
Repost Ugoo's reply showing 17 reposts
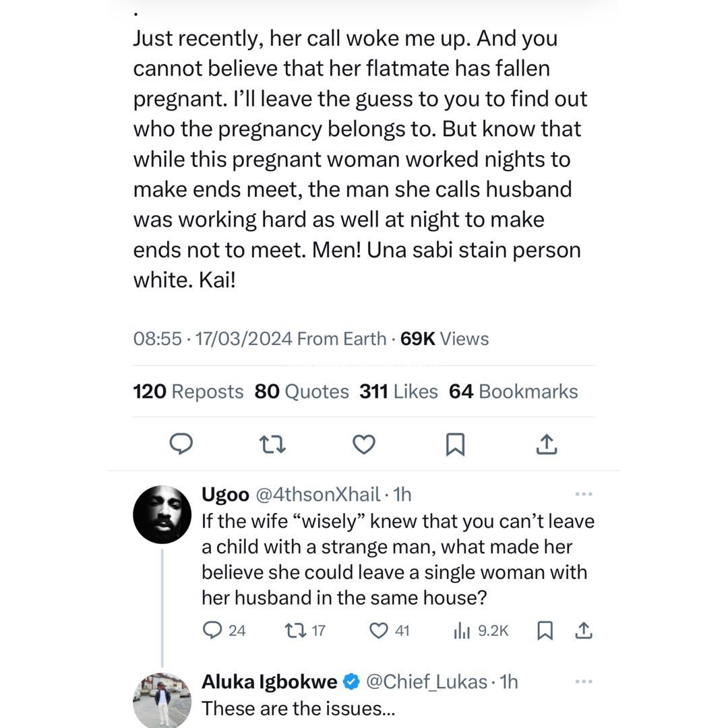(295, 630)
